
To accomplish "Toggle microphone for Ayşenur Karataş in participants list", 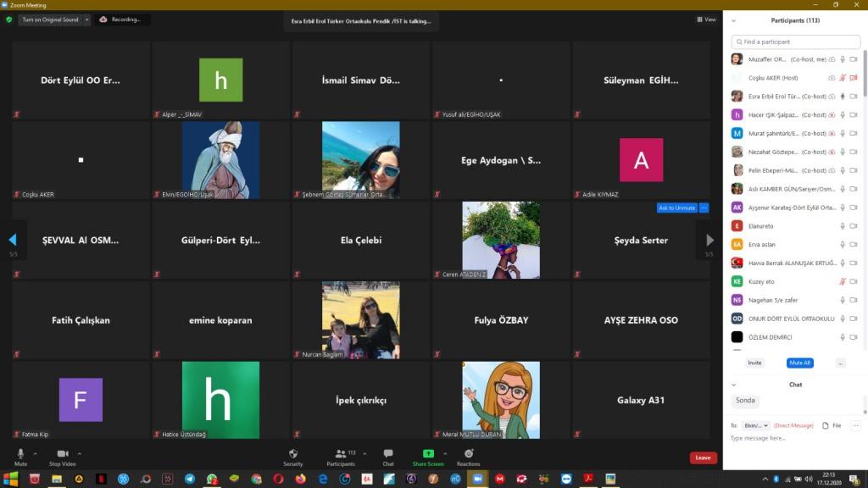I will coord(843,208).
